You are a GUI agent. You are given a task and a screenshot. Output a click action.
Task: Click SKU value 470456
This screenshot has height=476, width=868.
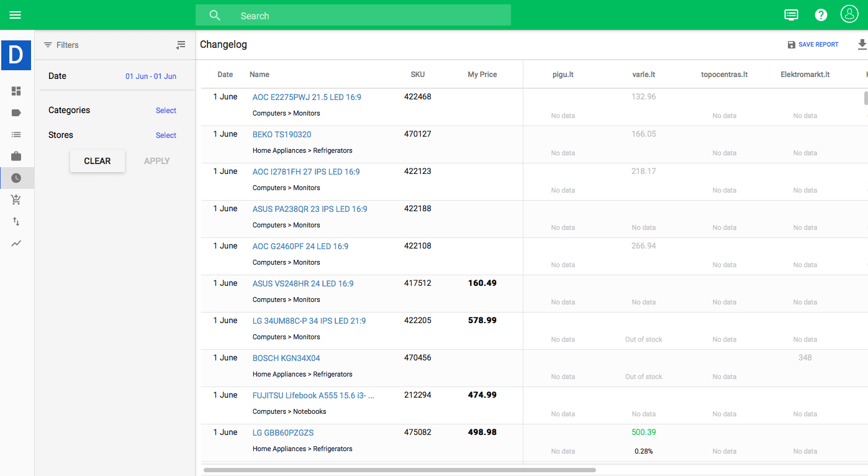(x=418, y=358)
